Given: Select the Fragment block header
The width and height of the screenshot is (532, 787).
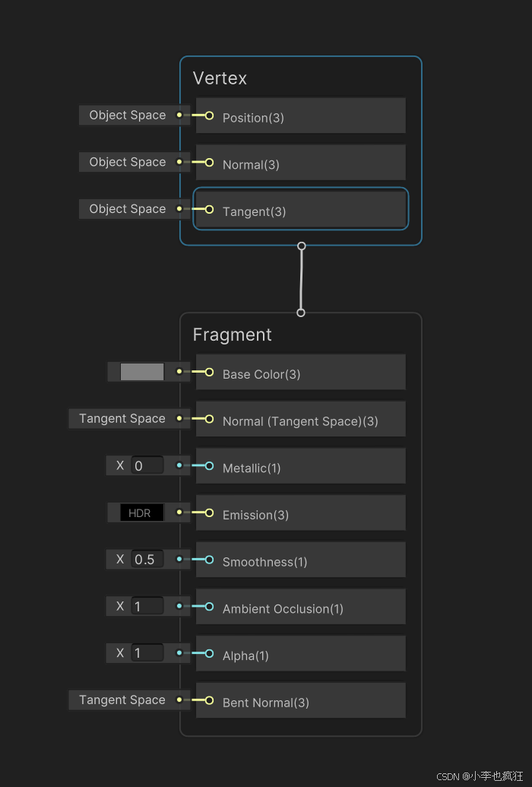Looking at the screenshot, I should click(x=233, y=334).
